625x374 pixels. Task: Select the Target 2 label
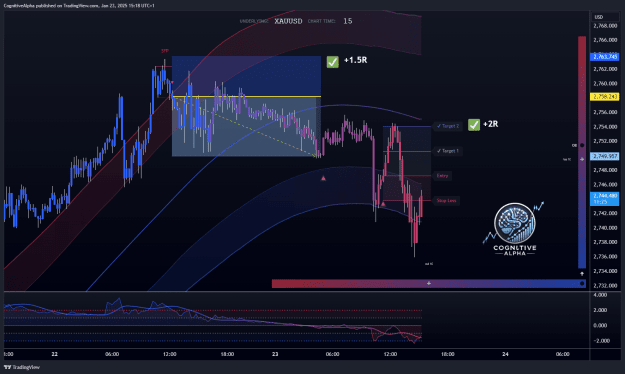[x=448, y=126]
